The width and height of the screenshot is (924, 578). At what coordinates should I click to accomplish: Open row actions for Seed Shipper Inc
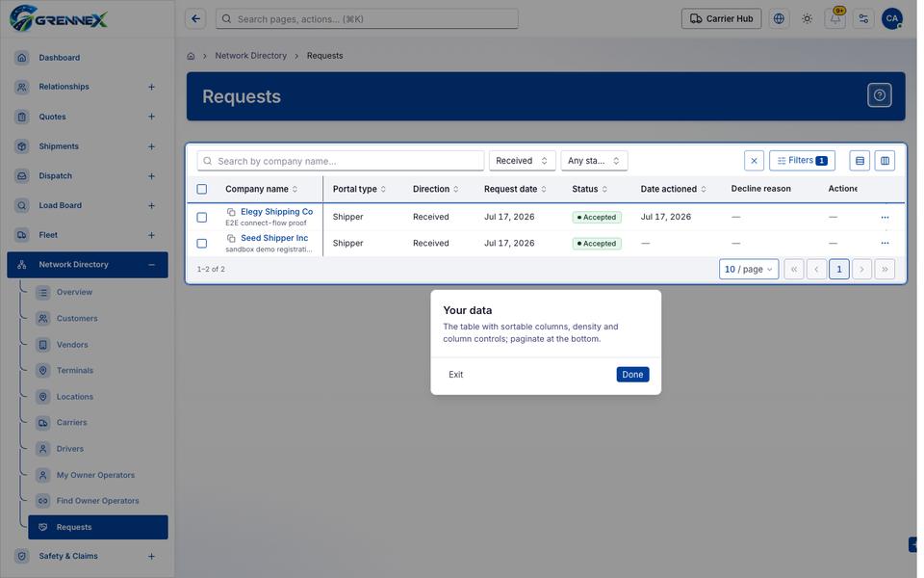[x=885, y=243]
